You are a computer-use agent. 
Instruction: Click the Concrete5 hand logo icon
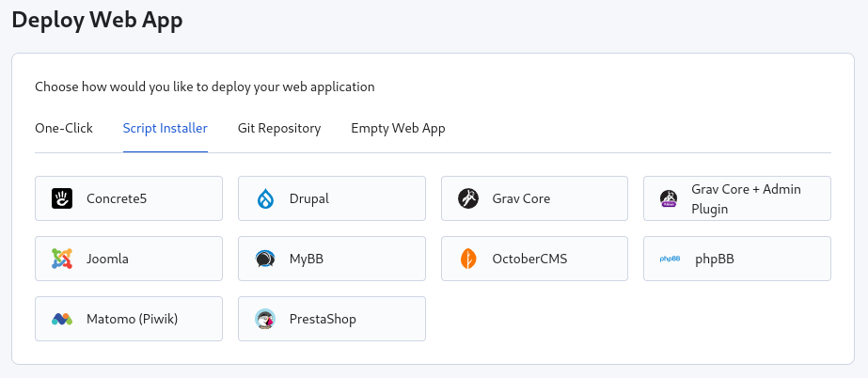pos(62,198)
